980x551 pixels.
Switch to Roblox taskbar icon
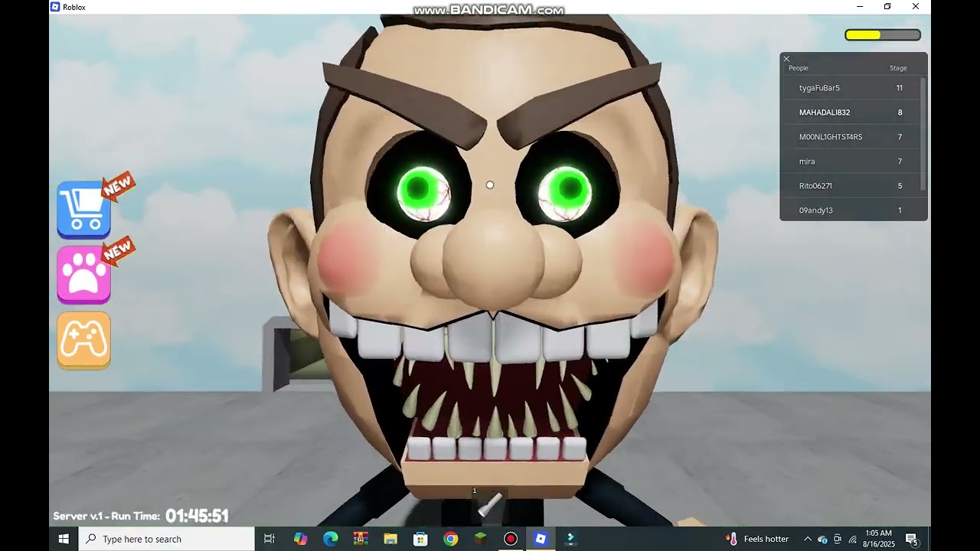[541, 539]
